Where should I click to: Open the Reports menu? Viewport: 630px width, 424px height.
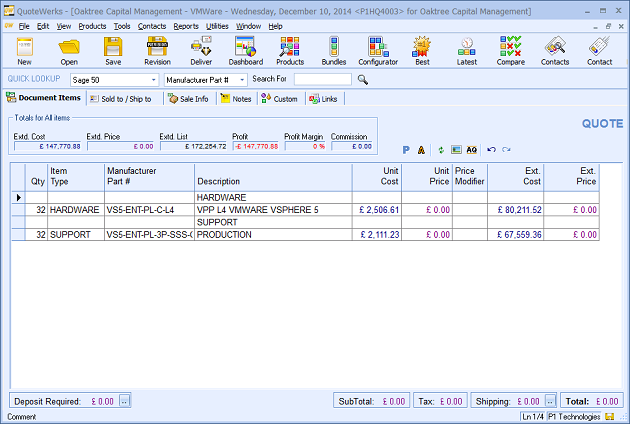[185, 26]
